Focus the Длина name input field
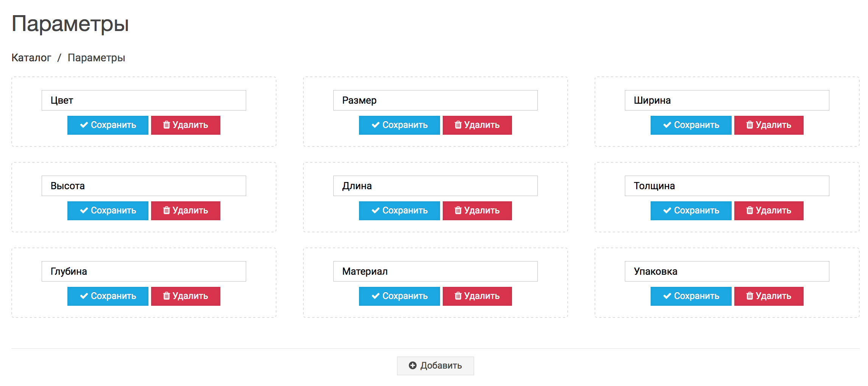 point(435,186)
